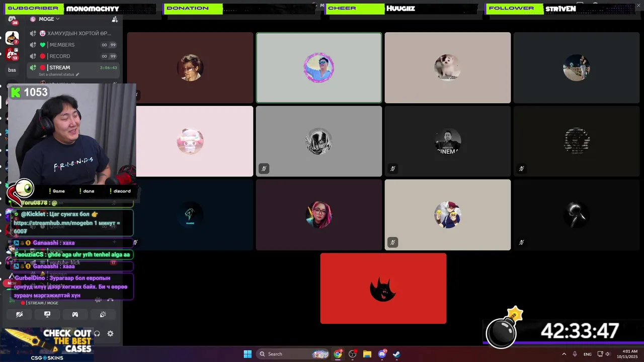Open Discord user settings gear

click(110, 333)
